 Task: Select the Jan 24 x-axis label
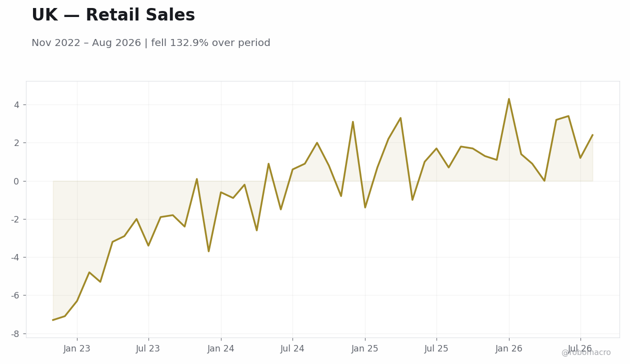click(221, 349)
